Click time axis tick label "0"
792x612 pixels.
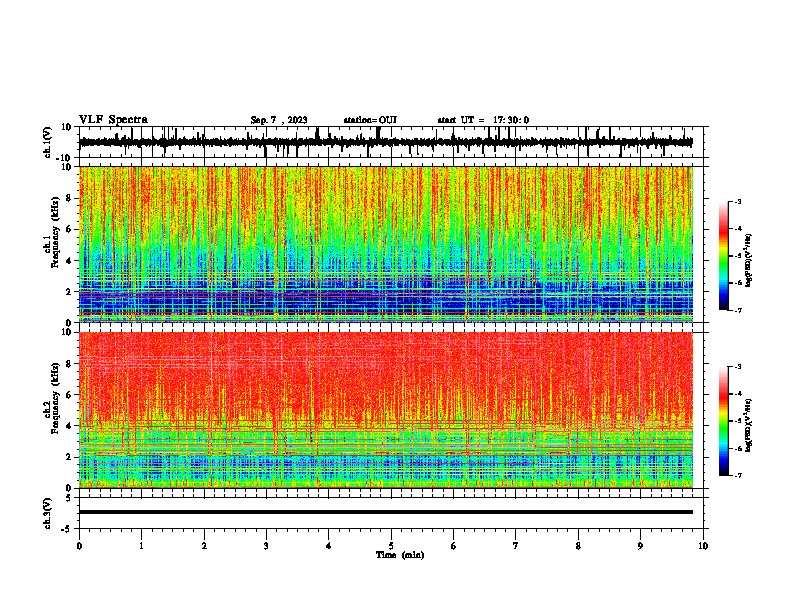79,546
